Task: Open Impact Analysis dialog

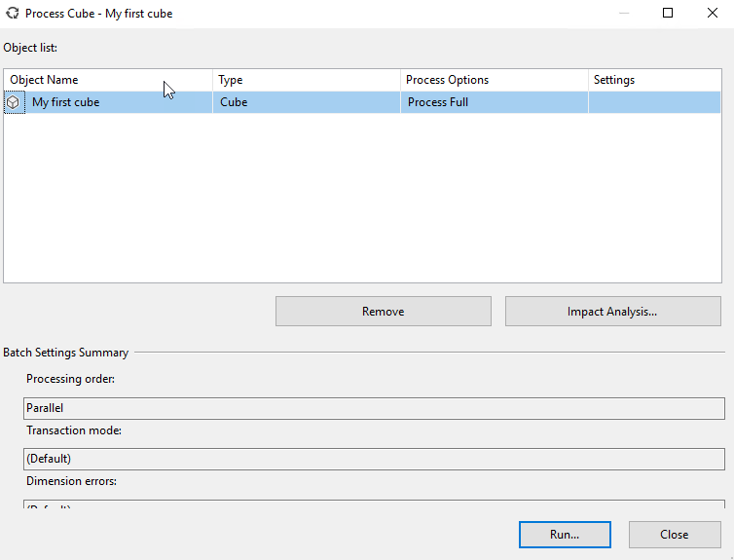Action: 612,312
